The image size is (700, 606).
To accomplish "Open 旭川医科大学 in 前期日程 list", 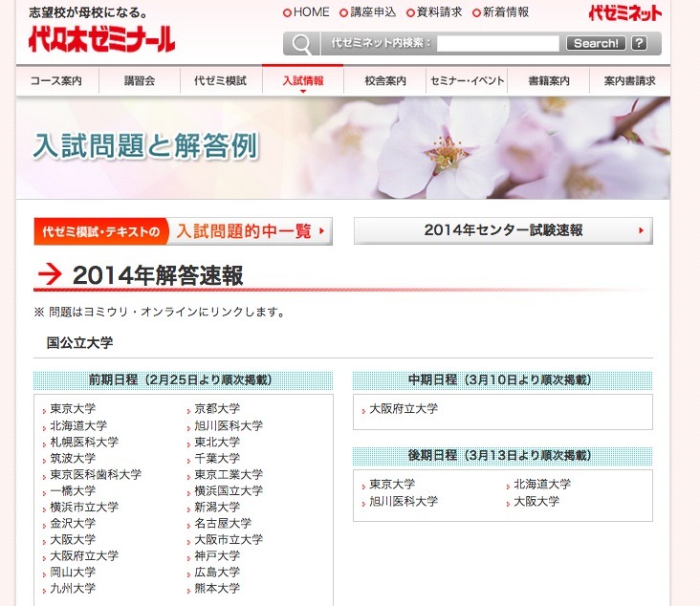I will (229, 425).
